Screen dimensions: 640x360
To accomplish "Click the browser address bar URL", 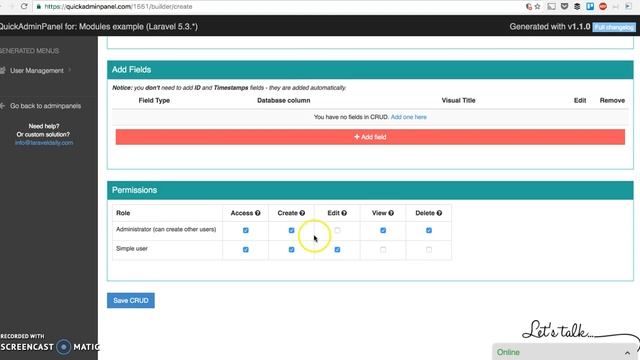I will coord(118,7).
